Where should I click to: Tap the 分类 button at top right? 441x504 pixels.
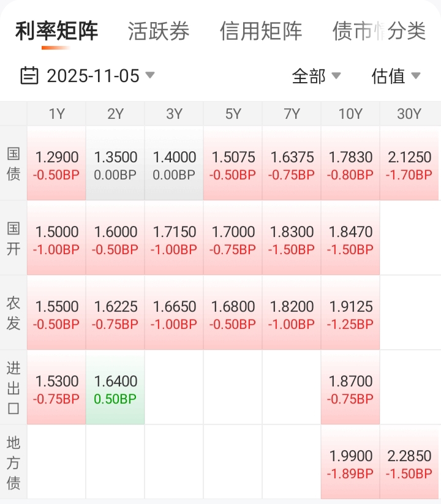coord(408,31)
